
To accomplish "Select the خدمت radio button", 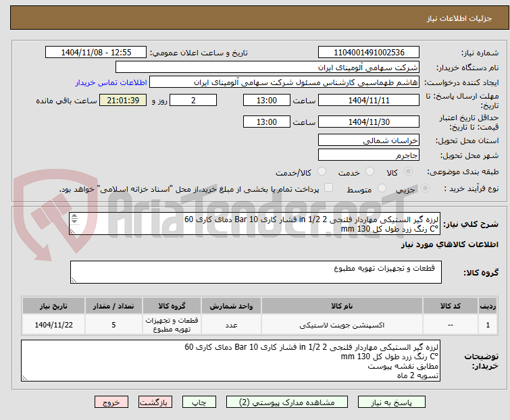I will pos(369,172).
